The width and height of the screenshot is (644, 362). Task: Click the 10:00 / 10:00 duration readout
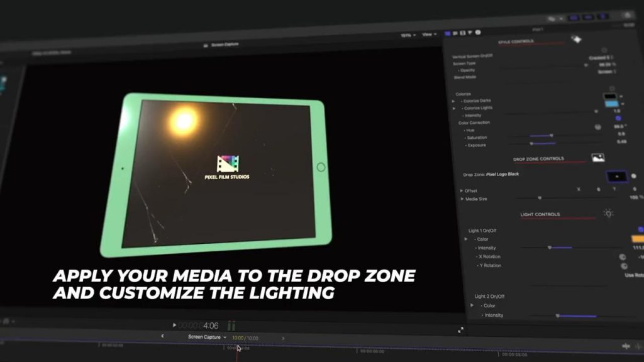(x=245, y=338)
